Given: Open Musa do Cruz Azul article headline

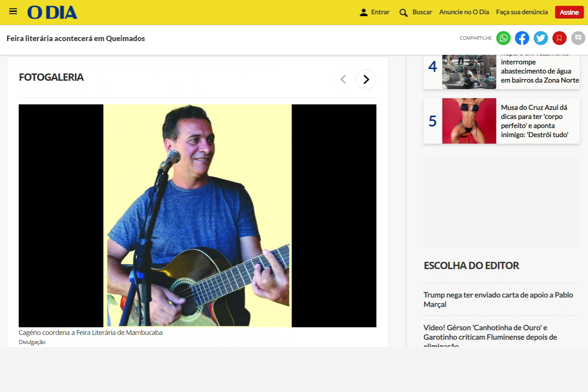Looking at the screenshot, I should (x=534, y=121).
